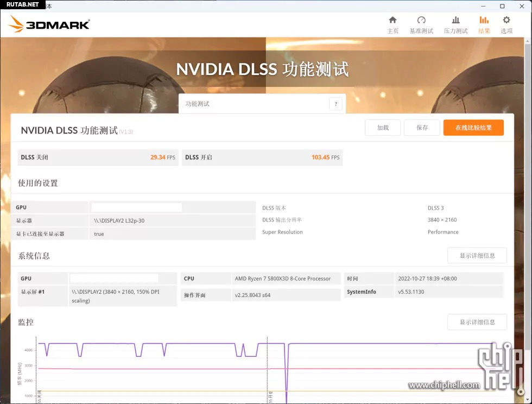Go to the 主页 home icon
This screenshot has height=404, width=532.
pos(392,21)
